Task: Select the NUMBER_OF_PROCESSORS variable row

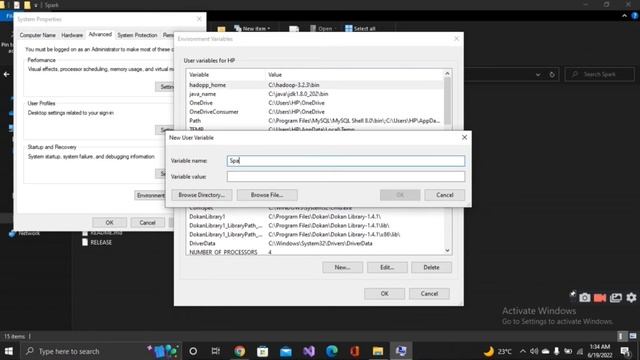Action: pos(315,252)
